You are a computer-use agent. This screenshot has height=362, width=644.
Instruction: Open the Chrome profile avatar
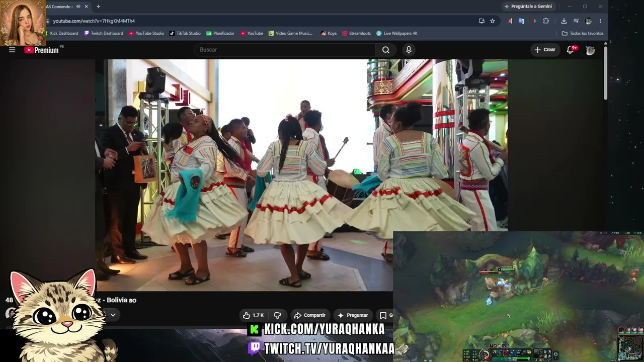589,21
